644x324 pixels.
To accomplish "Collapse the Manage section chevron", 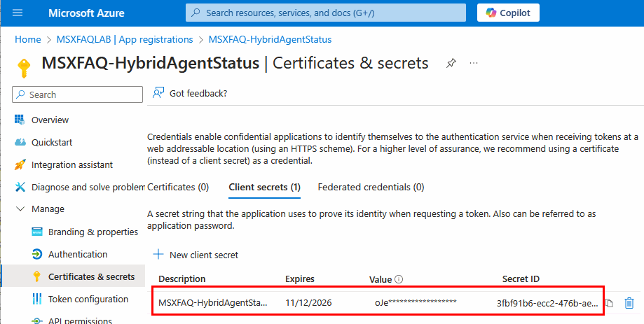I will pyautogui.click(x=20, y=209).
